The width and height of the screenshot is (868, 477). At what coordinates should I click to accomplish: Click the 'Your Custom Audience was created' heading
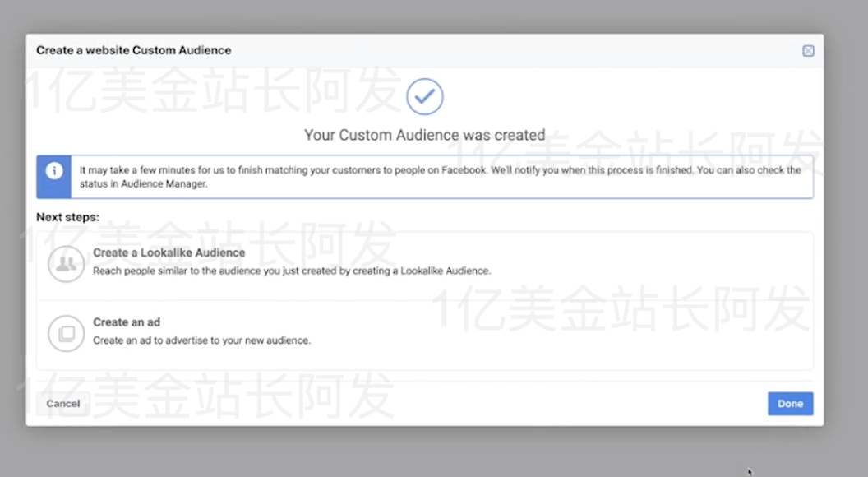coord(424,134)
